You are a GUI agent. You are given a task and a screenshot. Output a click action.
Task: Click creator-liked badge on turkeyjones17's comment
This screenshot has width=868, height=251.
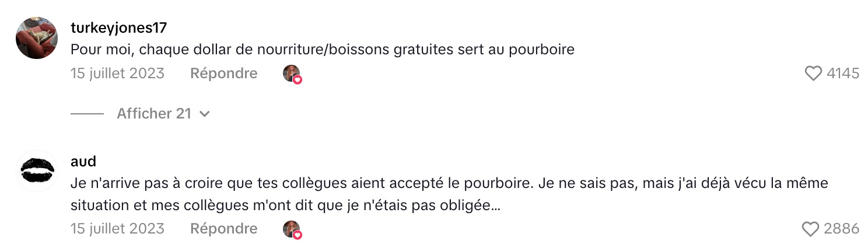[x=292, y=74]
